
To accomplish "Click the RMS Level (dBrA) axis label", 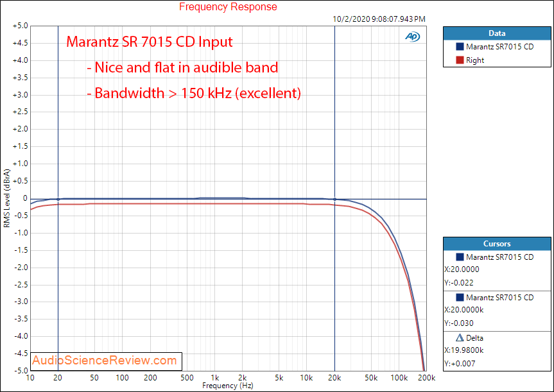I will 7,199.
